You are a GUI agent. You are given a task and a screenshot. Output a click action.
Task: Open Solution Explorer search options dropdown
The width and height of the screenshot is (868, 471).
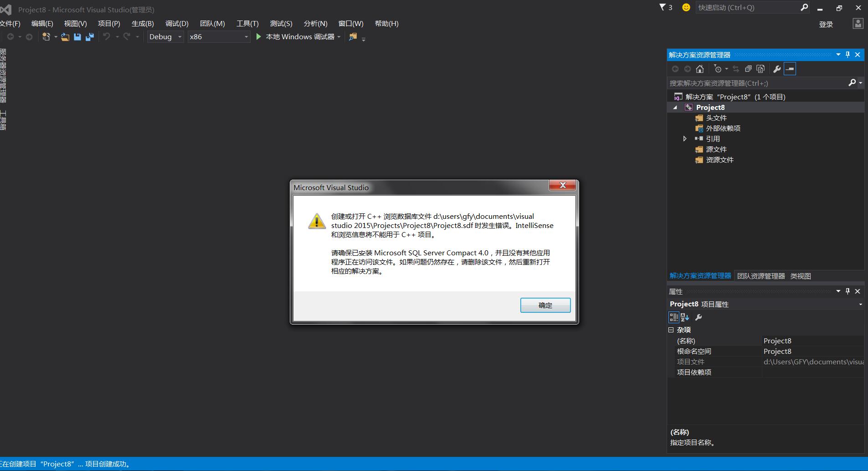point(860,83)
